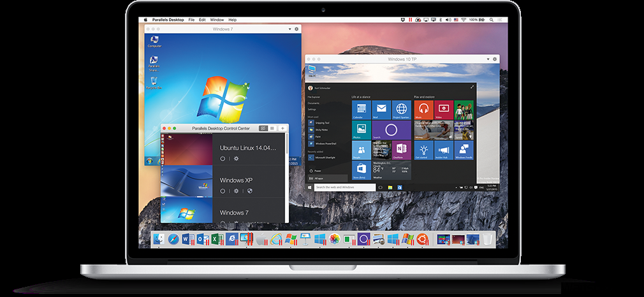Open the Windows 7 title bar dropdown arrow
Screen dimensions: 644x297
(x=288, y=29)
